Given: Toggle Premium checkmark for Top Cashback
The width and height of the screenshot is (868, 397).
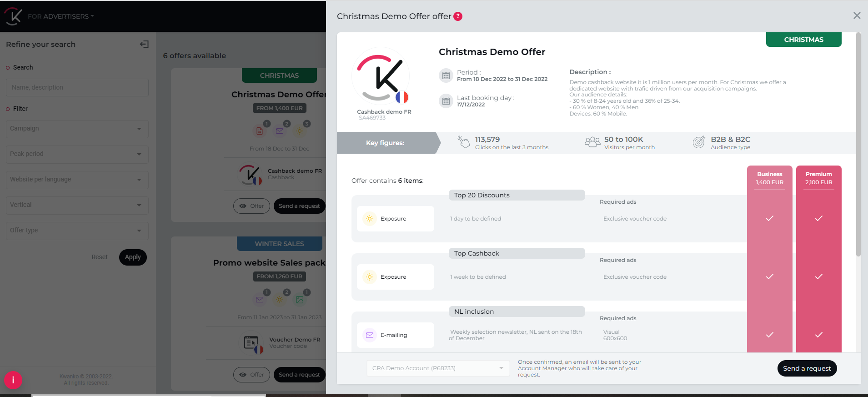Looking at the screenshot, I should (818, 276).
